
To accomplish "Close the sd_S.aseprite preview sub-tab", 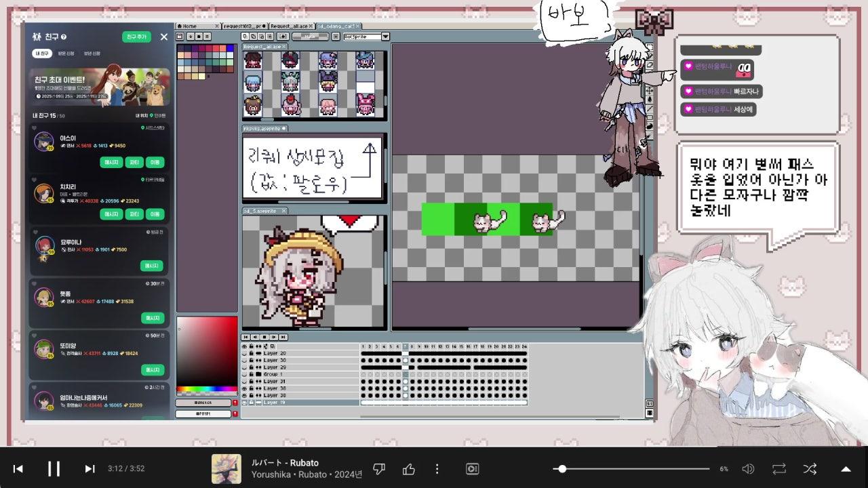I will (x=283, y=211).
